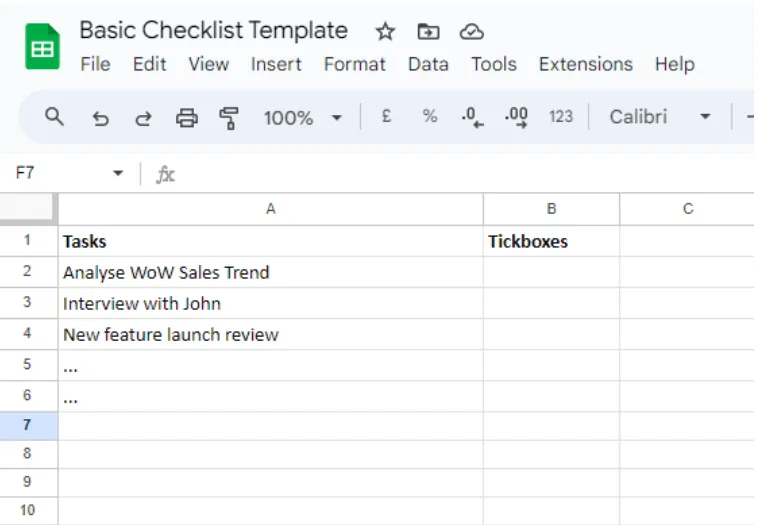
Task: Select the Tasks header cell
Action: pyautogui.click(x=271, y=241)
